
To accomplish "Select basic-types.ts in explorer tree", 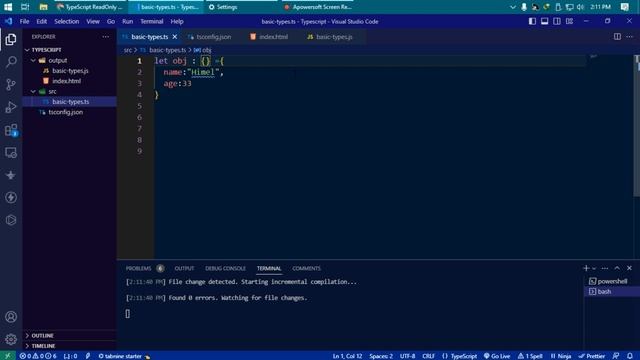I will pos(70,102).
